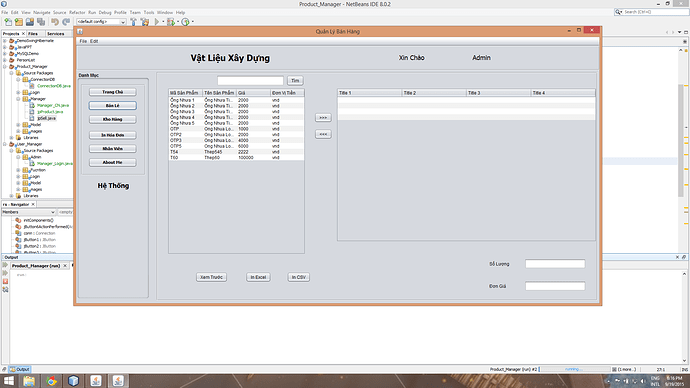
Task: Click the >>> transfer button
Action: coord(323,117)
